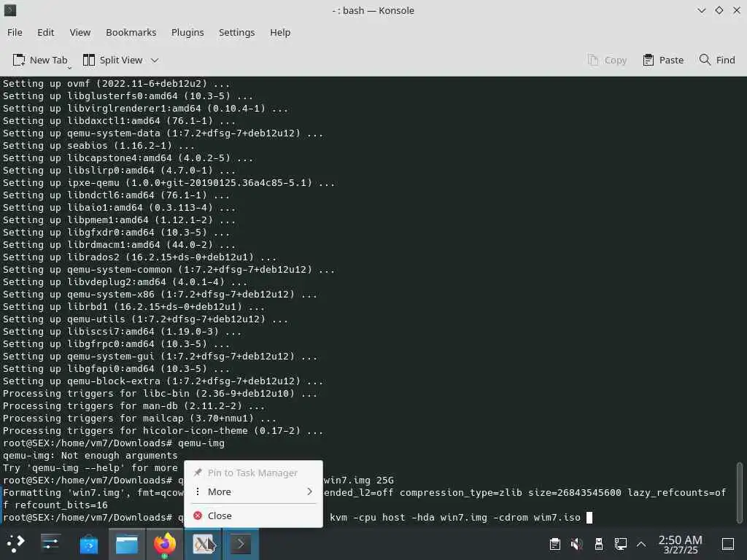Open System Settings from taskbar
The width and height of the screenshot is (747, 560).
(x=50, y=544)
